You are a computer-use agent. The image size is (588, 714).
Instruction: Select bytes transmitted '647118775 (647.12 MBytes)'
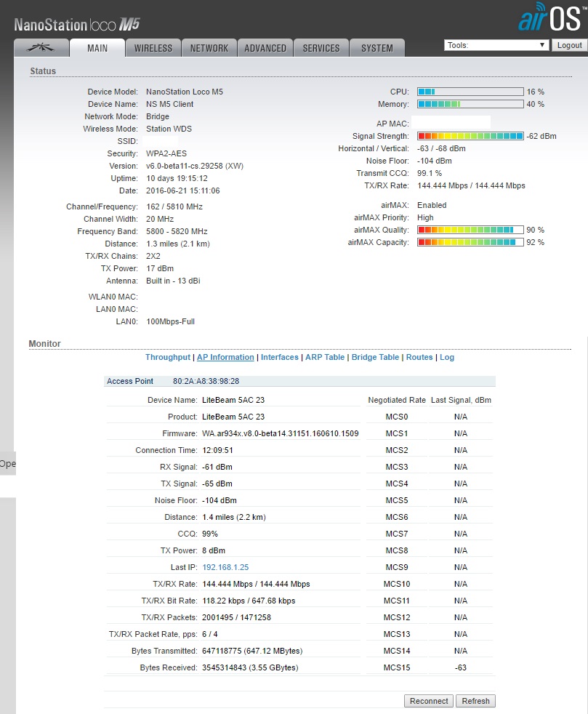click(252, 651)
